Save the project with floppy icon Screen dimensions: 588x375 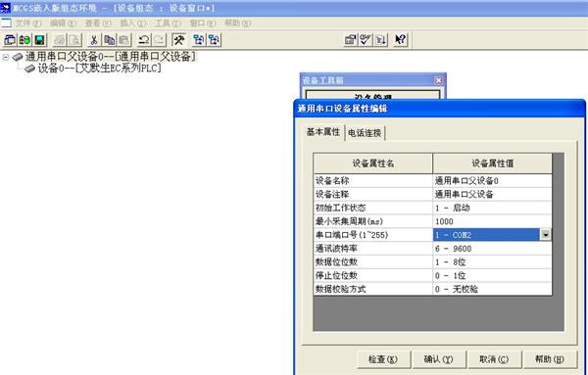(x=39, y=40)
